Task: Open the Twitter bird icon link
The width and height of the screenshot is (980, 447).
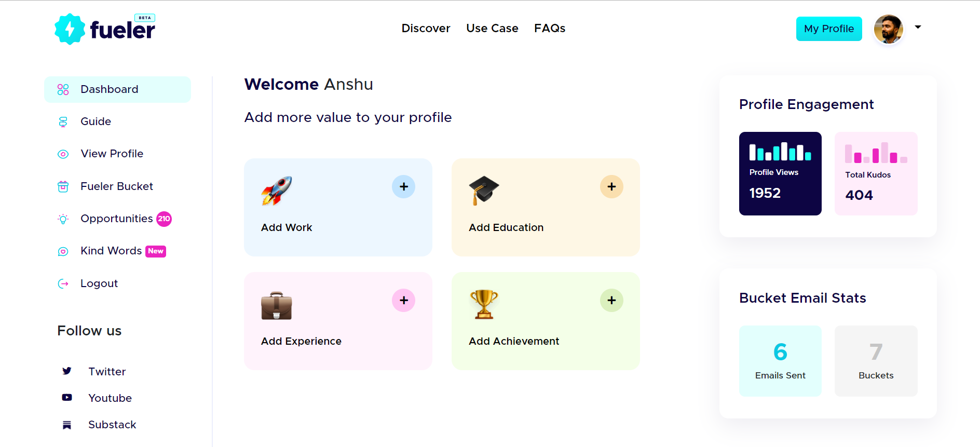Action: pos(67,371)
